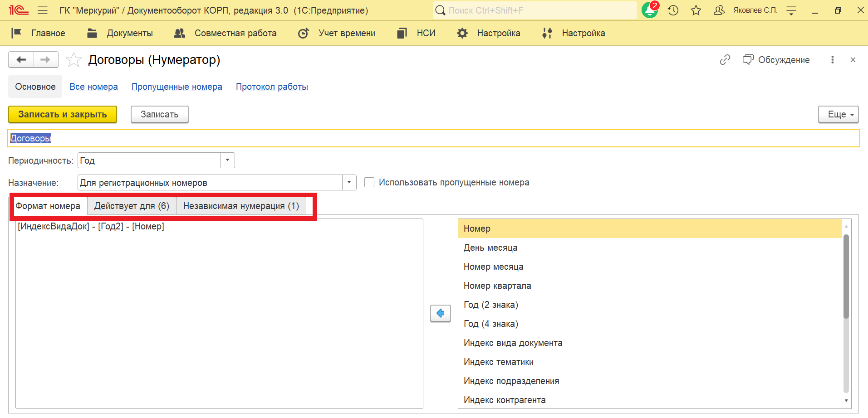Viewport: 868px width, 418px height.
Task: Open the notifications bell with badge
Action: tap(649, 10)
